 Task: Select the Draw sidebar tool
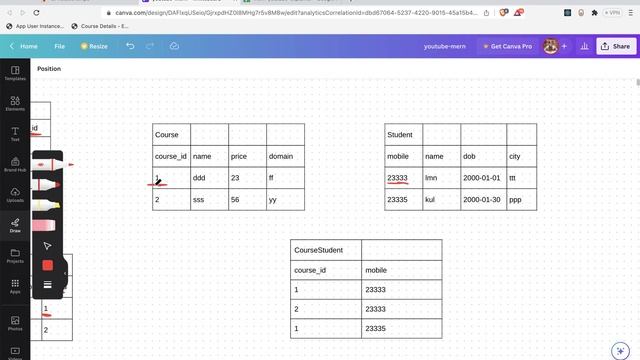click(x=15, y=225)
